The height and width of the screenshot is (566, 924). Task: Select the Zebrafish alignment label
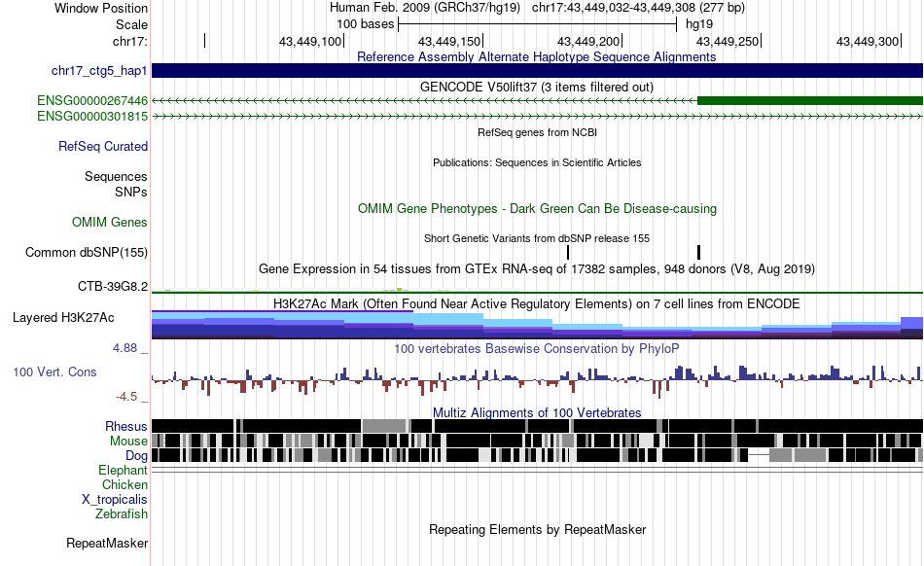(x=122, y=513)
